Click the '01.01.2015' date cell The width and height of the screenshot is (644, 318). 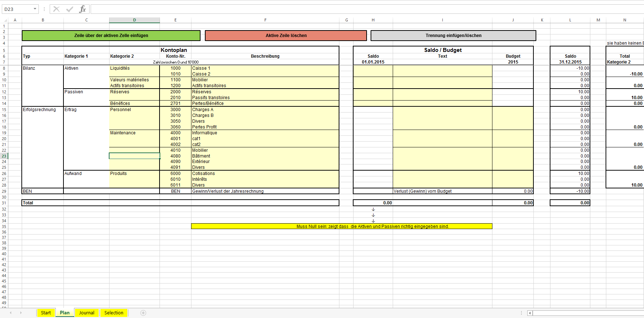click(x=373, y=62)
